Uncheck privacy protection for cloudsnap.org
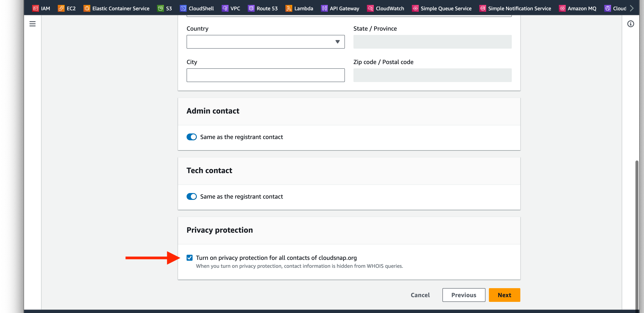Image resolution: width=644 pixels, height=313 pixels. coord(190,258)
